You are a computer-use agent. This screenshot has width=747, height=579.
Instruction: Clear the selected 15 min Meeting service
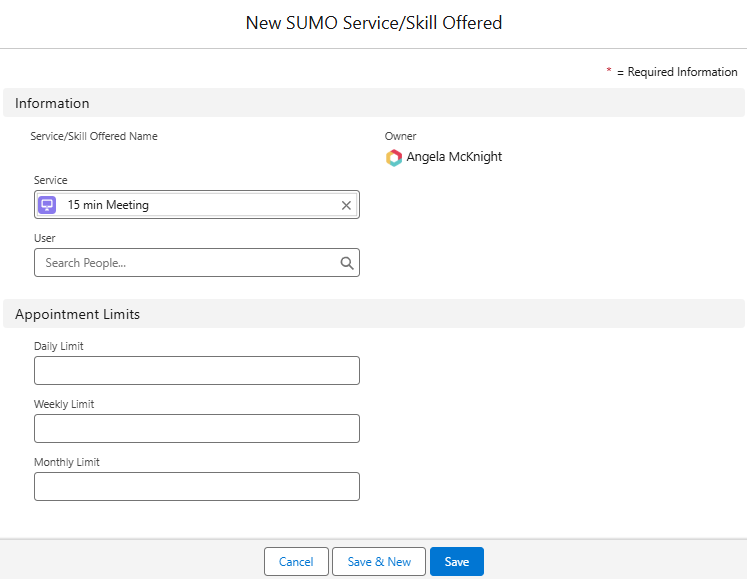click(x=346, y=205)
